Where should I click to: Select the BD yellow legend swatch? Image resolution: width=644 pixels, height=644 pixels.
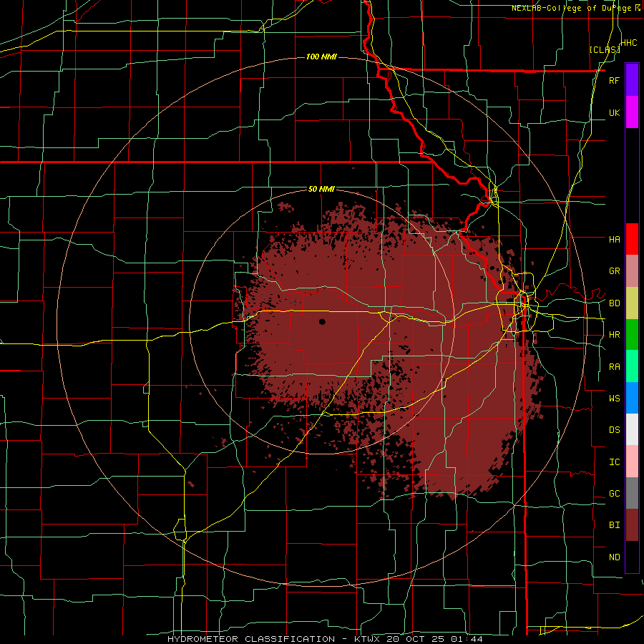click(632, 303)
